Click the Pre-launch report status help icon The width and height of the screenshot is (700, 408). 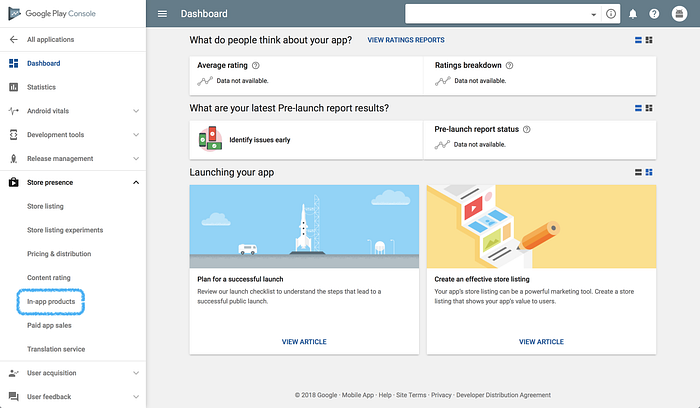[526, 129]
